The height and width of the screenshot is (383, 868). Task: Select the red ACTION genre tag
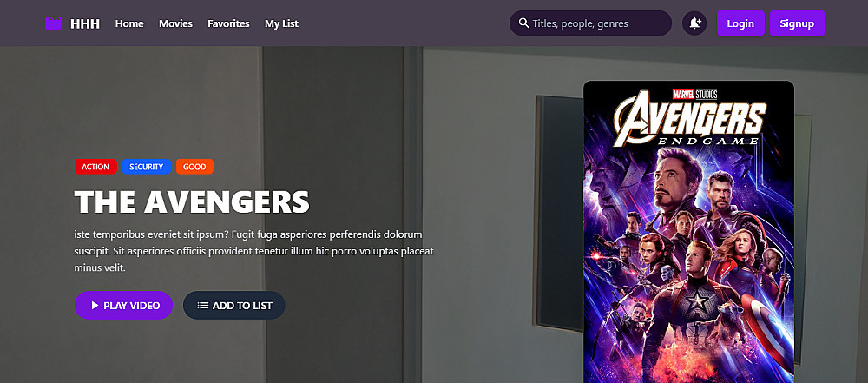pos(95,167)
